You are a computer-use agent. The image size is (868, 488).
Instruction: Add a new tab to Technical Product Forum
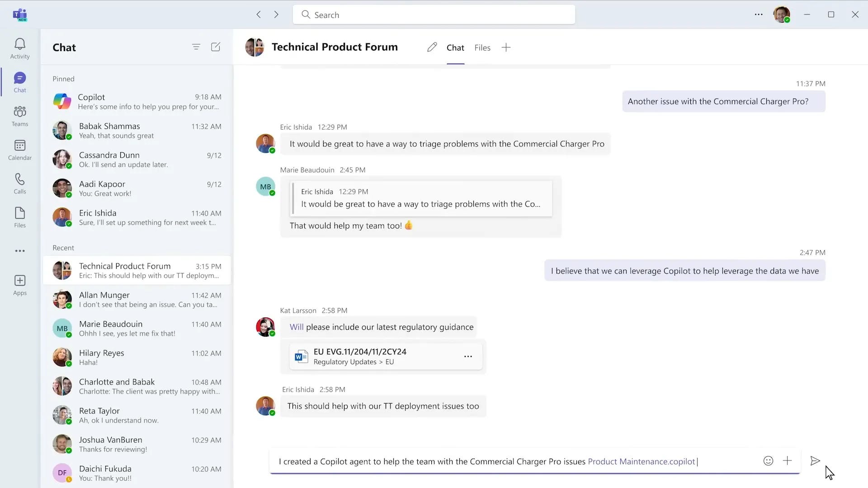tap(506, 47)
